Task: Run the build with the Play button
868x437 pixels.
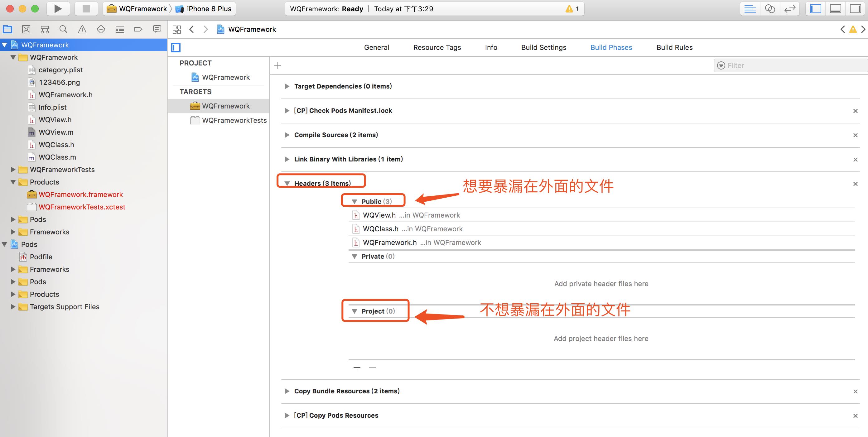Action: 58,9
